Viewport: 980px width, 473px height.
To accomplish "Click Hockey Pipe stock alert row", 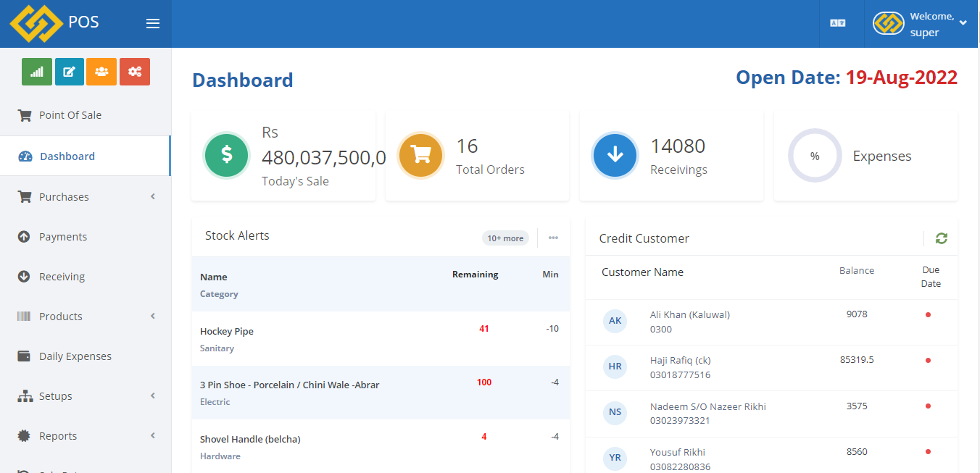I will 381,339.
